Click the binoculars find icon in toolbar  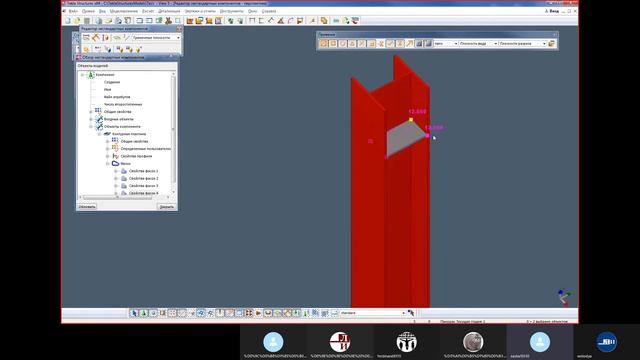pyautogui.click(x=168, y=21)
